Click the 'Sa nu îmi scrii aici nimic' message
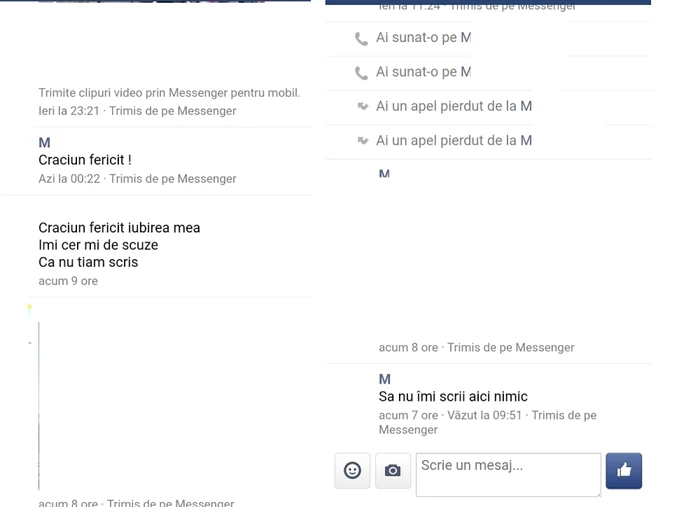The image size is (700, 507). click(x=453, y=396)
